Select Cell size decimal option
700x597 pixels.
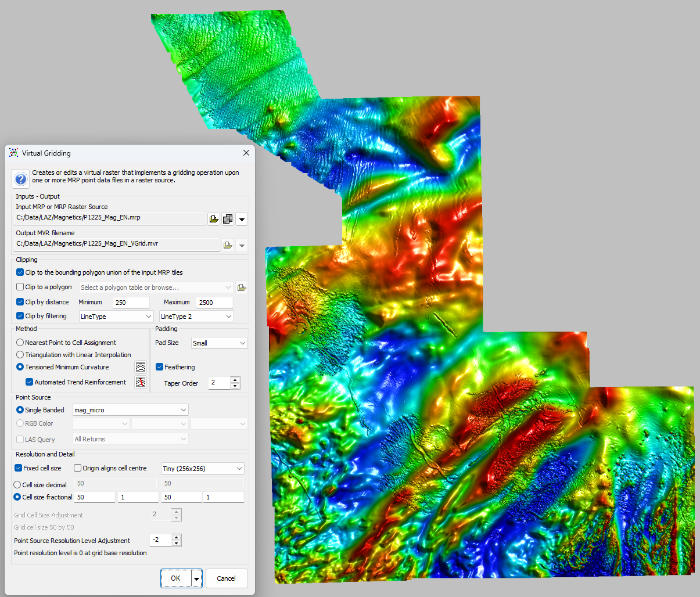click(x=17, y=485)
